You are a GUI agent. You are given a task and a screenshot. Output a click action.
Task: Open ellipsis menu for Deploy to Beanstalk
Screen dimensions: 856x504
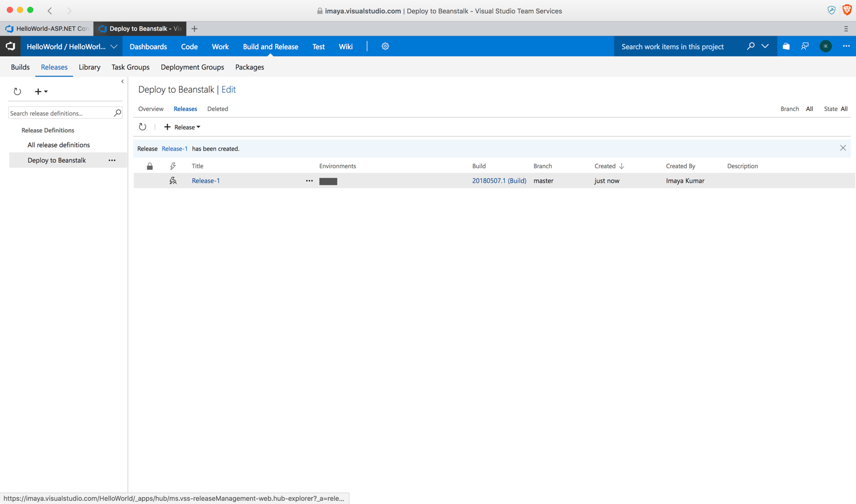112,160
